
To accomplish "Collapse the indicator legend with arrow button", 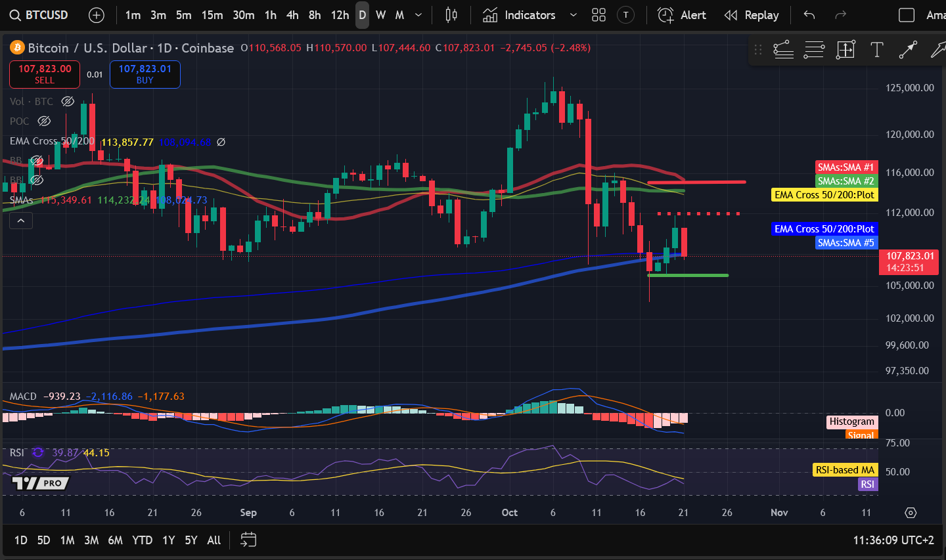I will coord(20,221).
